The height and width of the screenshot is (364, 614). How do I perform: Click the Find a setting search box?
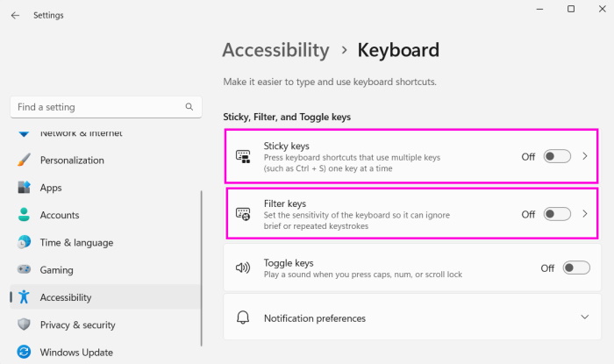point(96,107)
